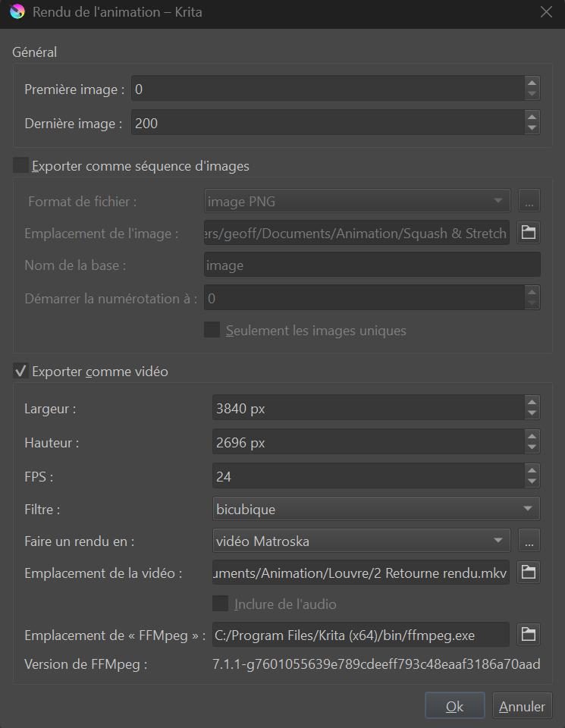The height and width of the screenshot is (728, 565).
Task: Decrease Hauteur with down arrow
Action: pos(532,447)
